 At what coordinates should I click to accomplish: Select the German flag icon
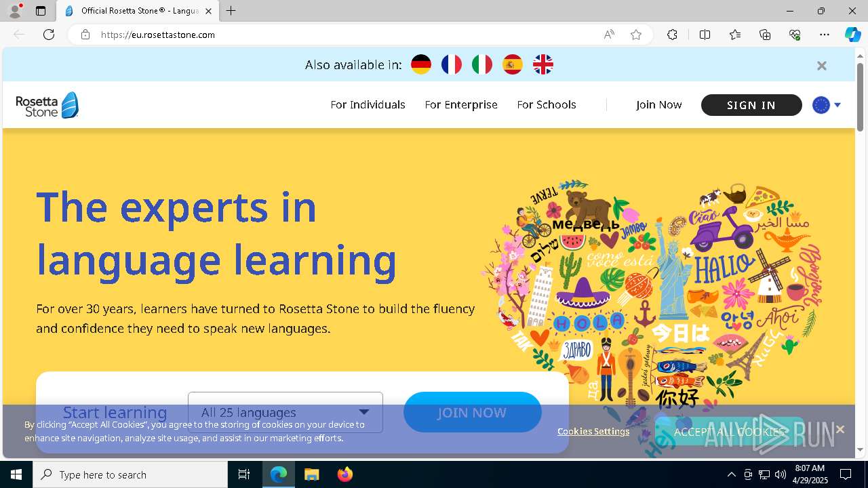tap(421, 64)
